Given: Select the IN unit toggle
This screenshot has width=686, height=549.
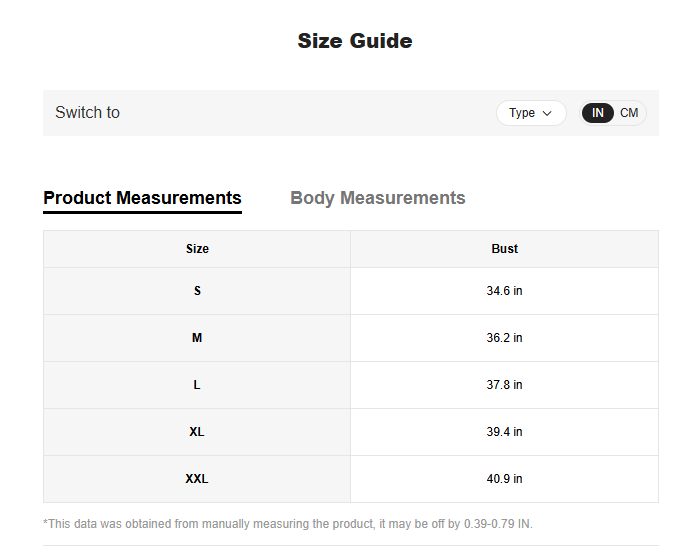Looking at the screenshot, I should coord(598,113).
